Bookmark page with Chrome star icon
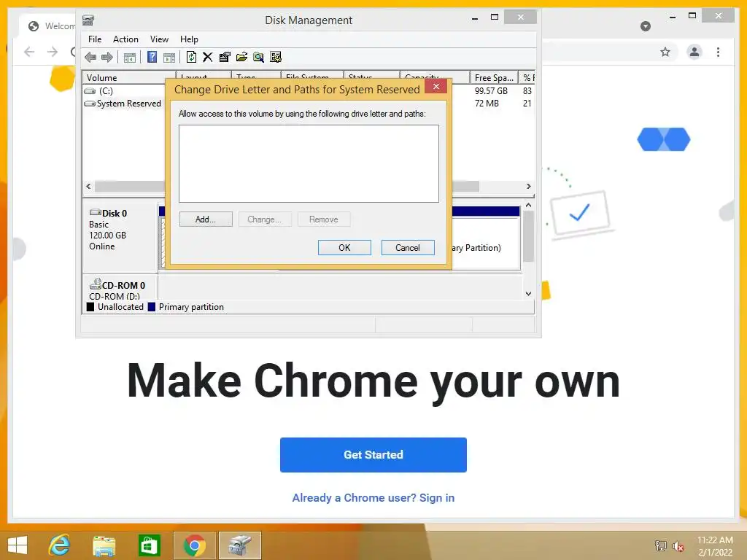 tap(665, 52)
